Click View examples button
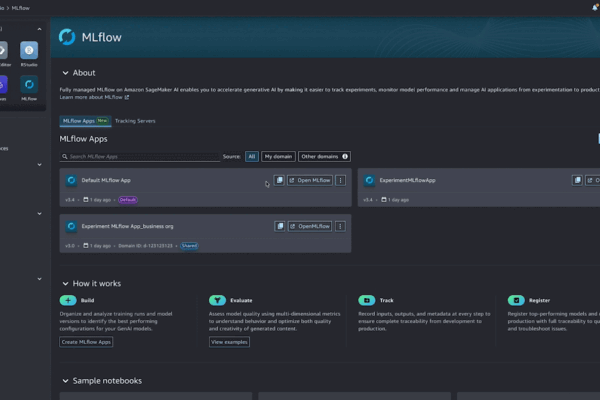The width and height of the screenshot is (600, 400). pyautogui.click(x=229, y=342)
